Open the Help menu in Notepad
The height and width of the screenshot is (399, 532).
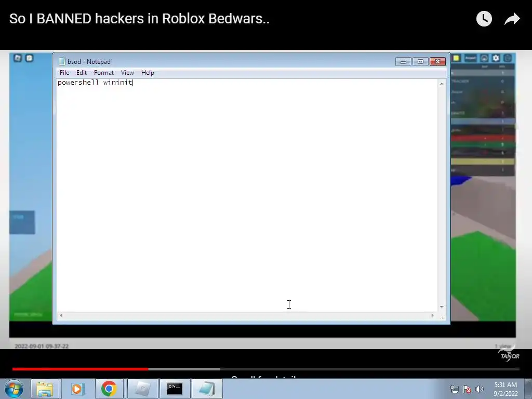148,73
